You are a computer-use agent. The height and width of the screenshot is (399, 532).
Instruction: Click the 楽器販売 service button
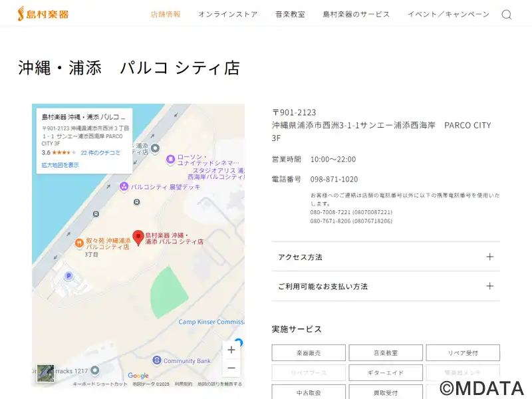pos(309,353)
